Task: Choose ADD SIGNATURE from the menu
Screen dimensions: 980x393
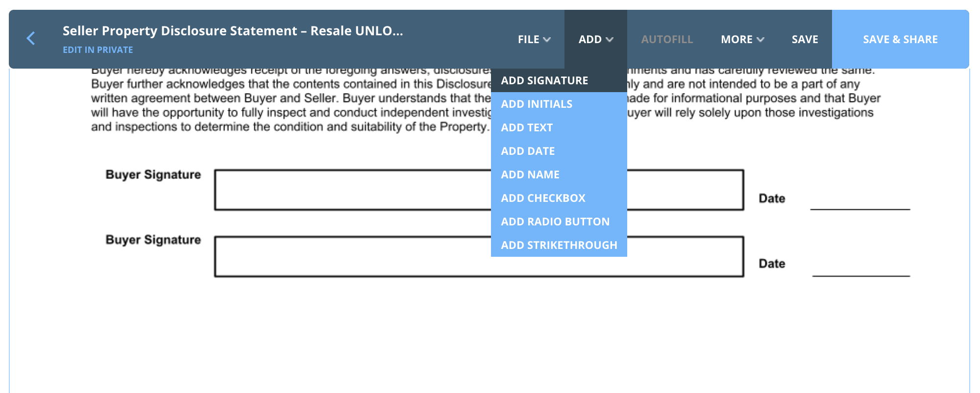Action: click(x=544, y=80)
